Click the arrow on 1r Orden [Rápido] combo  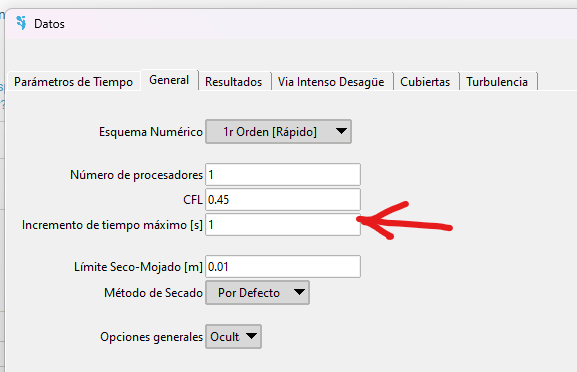click(x=341, y=131)
